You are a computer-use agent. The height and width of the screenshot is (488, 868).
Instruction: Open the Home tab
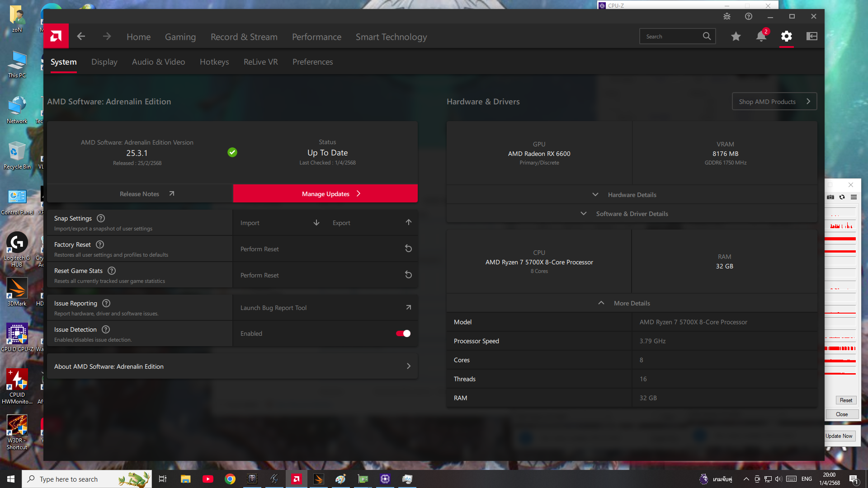point(138,37)
